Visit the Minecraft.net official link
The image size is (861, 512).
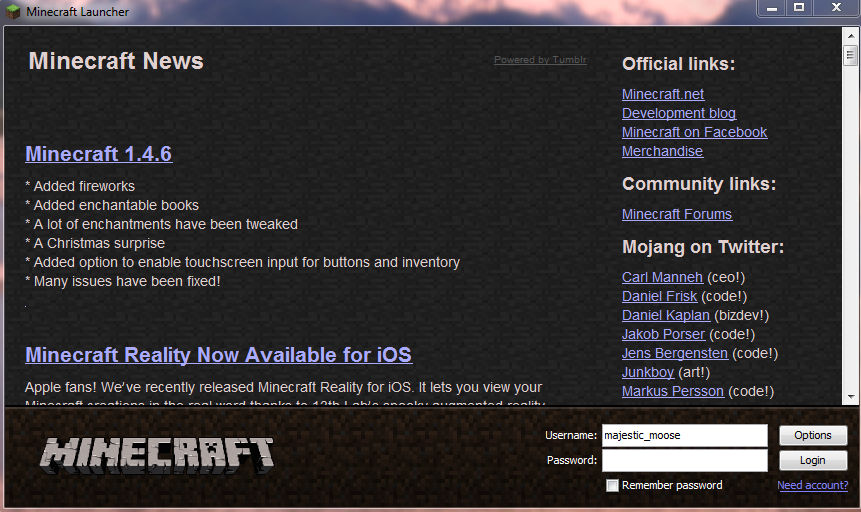click(663, 94)
